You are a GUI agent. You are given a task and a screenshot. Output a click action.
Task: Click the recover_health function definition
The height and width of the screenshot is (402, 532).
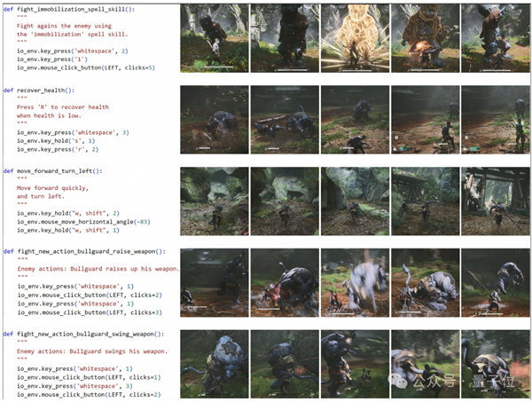click(x=39, y=91)
